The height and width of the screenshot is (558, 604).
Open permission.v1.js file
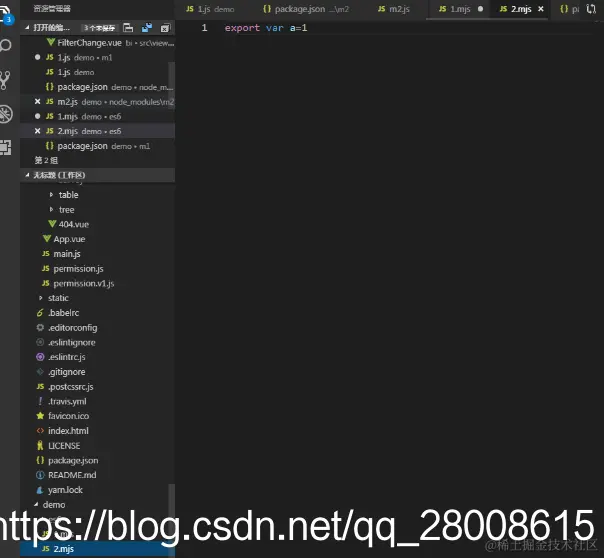point(97,283)
